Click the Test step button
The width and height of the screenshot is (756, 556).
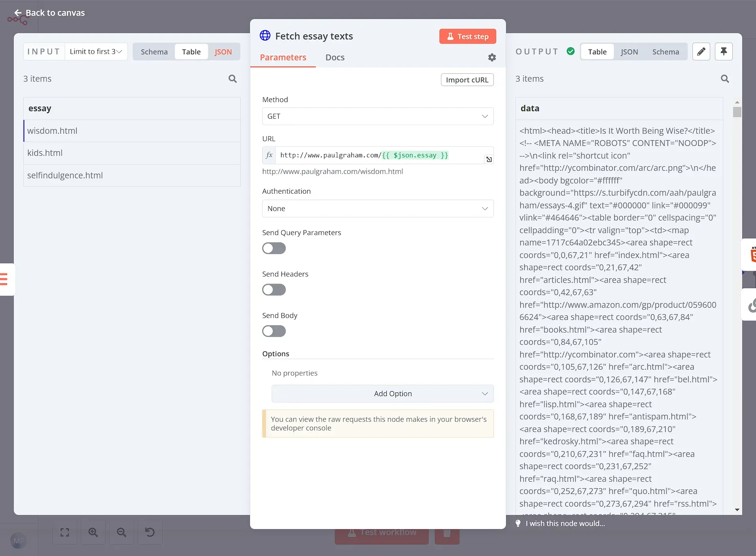click(467, 36)
